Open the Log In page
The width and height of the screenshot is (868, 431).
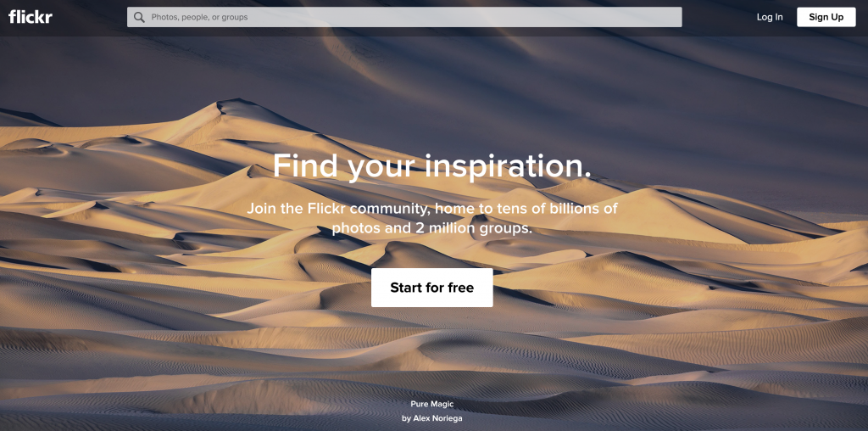(770, 17)
